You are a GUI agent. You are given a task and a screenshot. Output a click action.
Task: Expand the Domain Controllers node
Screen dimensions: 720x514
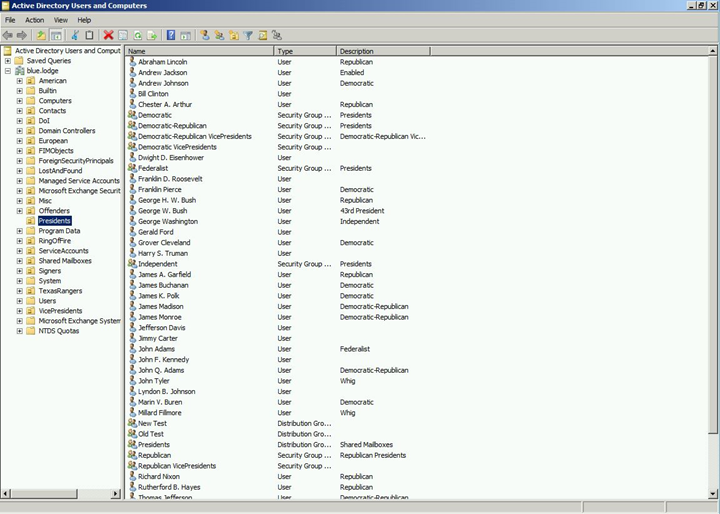(20, 131)
